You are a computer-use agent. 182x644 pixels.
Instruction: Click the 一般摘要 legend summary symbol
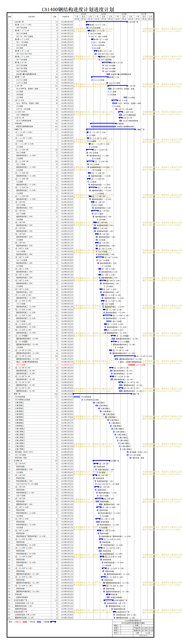pyautogui.click(x=53, y=622)
